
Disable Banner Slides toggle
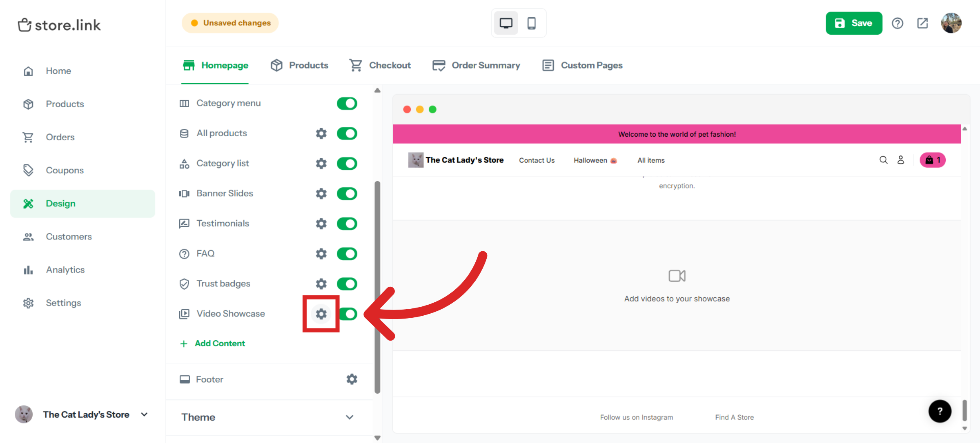pyautogui.click(x=347, y=193)
